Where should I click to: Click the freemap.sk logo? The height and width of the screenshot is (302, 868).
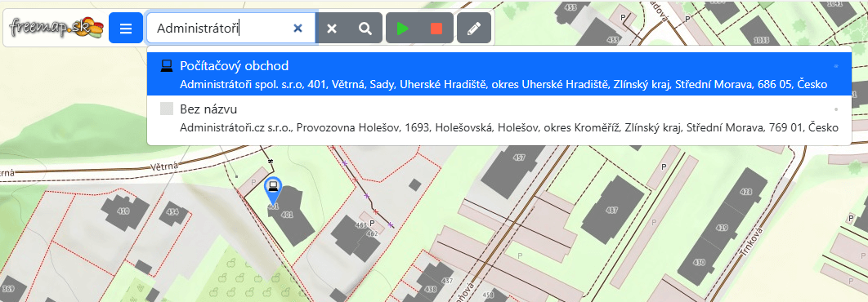[x=56, y=28]
